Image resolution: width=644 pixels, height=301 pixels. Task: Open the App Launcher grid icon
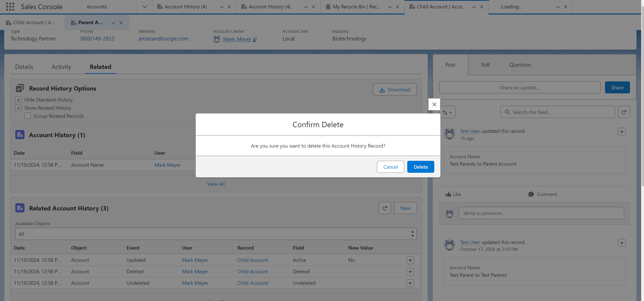[x=10, y=7]
